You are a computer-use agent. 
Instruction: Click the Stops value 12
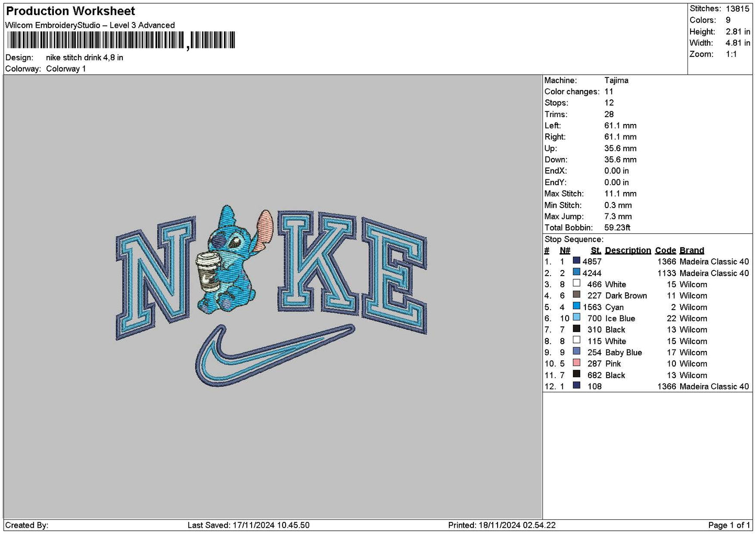609,103
